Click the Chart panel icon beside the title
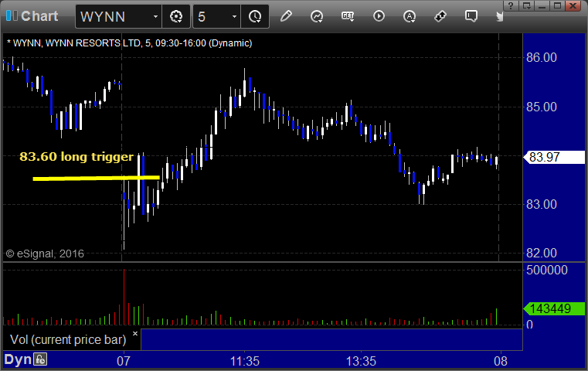Screen dimensions: 588x371 click(x=12, y=16)
